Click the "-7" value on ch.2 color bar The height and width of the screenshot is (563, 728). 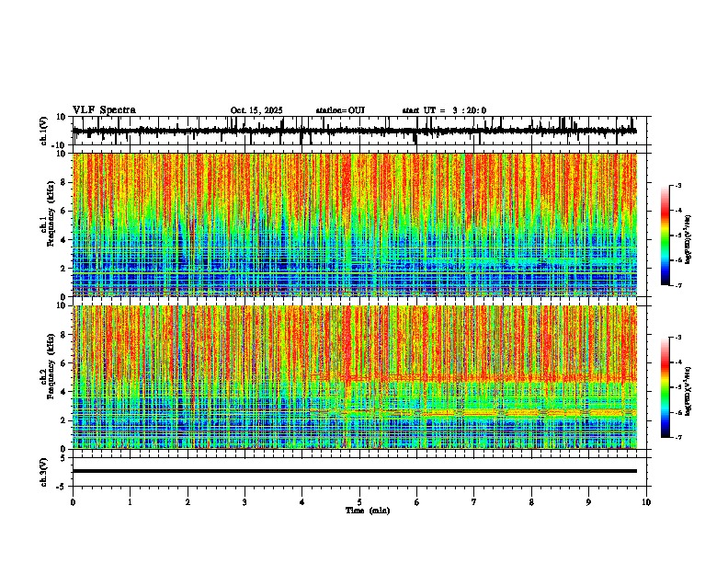(678, 437)
